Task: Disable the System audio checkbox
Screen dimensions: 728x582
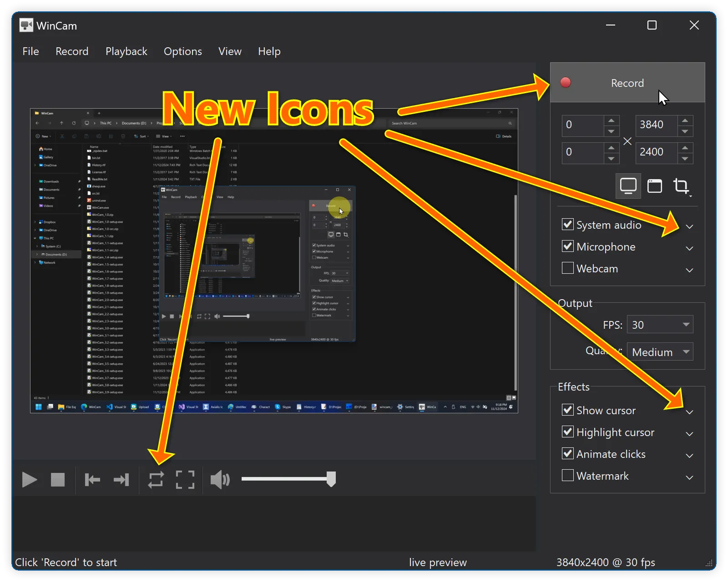Action: pos(568,225)
